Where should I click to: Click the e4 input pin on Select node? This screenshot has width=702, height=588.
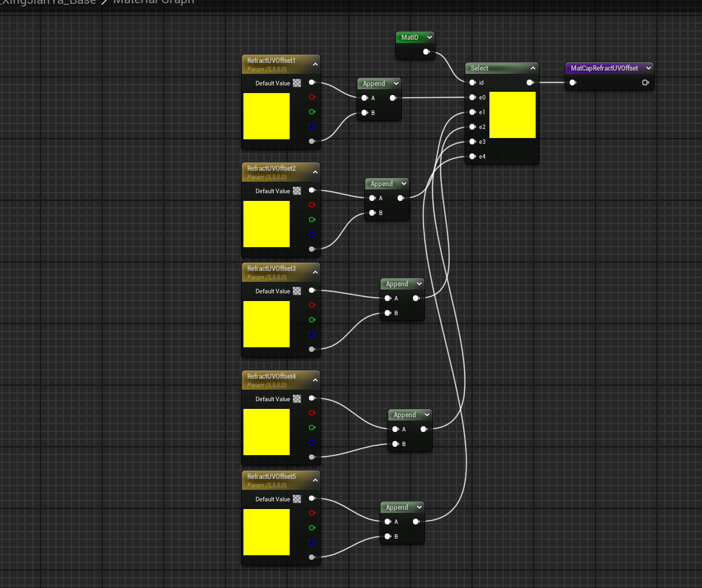(472, 157)
